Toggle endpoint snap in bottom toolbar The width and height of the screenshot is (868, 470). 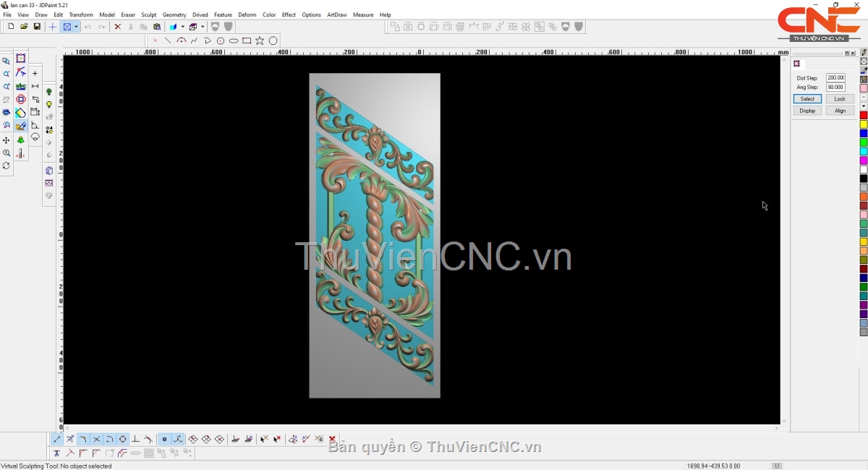[57, 439]
